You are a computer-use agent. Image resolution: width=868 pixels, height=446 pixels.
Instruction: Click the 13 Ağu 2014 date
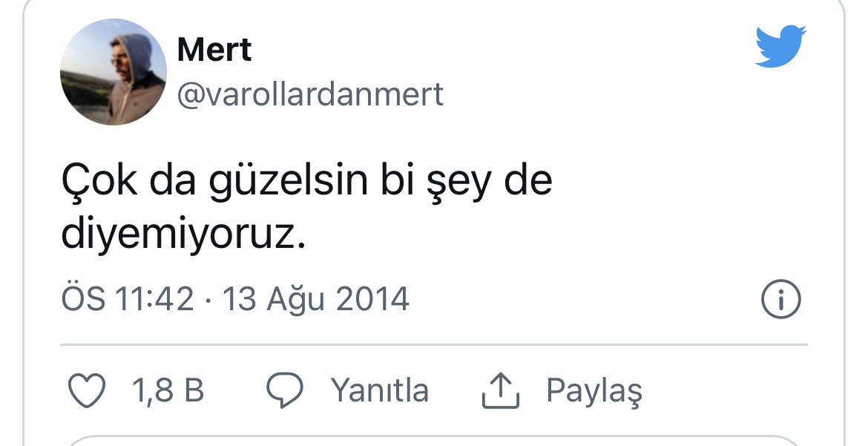[x=315, y=299]
